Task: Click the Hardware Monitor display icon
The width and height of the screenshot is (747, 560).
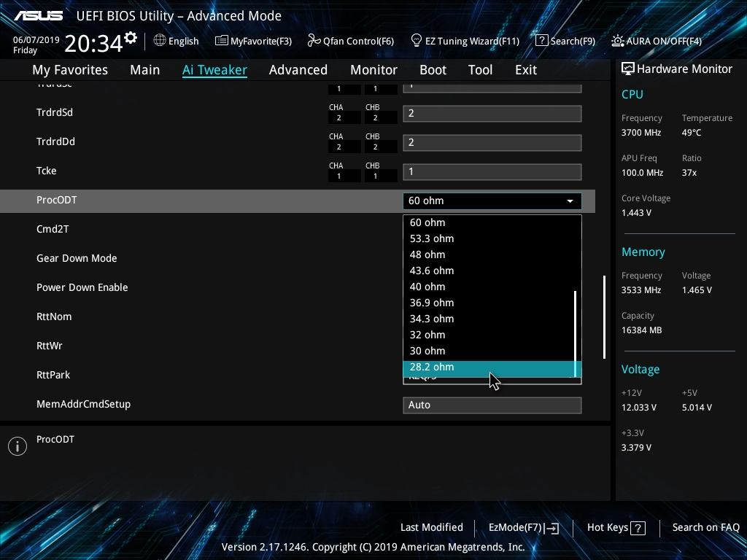Action: point(628,69)
